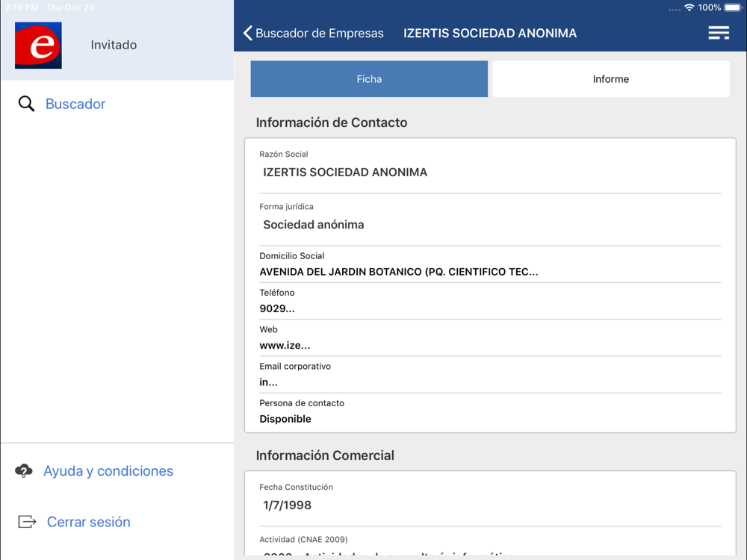Open the Web value www.ize...
Viewport: 747px width, 560px height.
pyautogui.click(x=285, y=346)
